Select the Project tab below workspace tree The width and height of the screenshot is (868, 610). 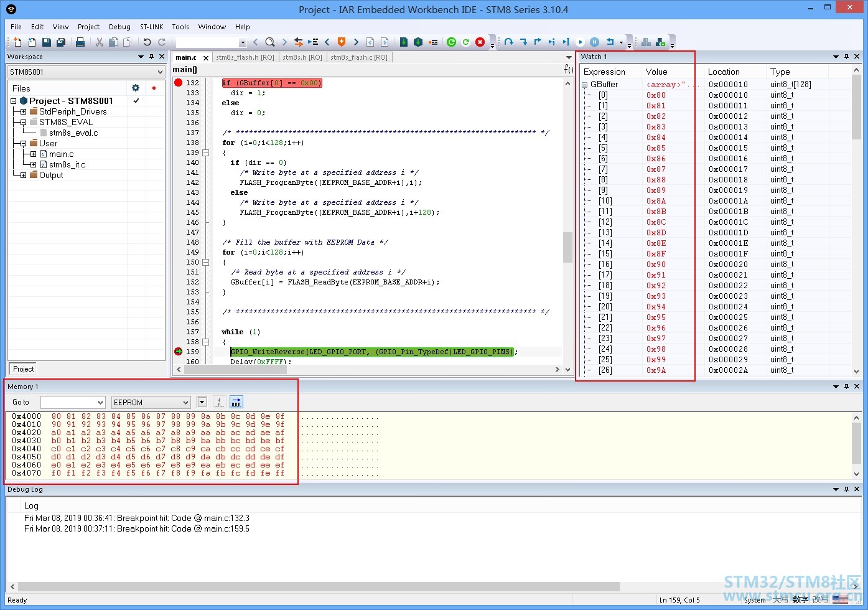pos(23,369)
